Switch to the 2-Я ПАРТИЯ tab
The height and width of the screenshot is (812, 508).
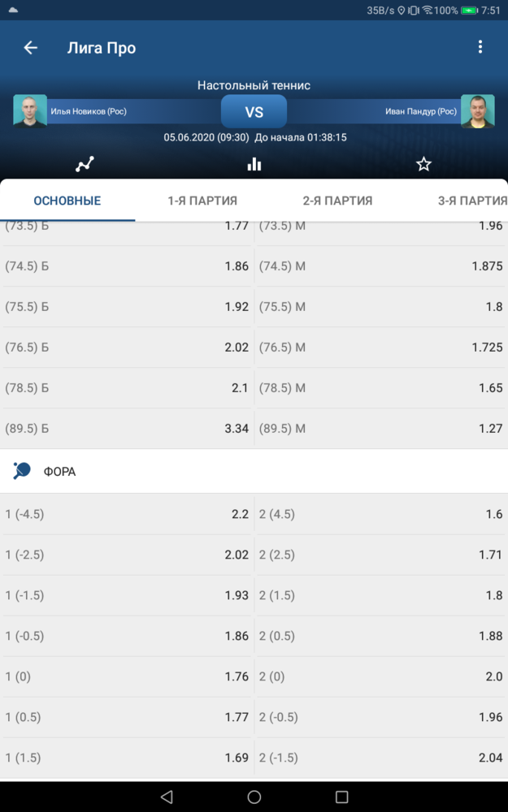(337, 201)
